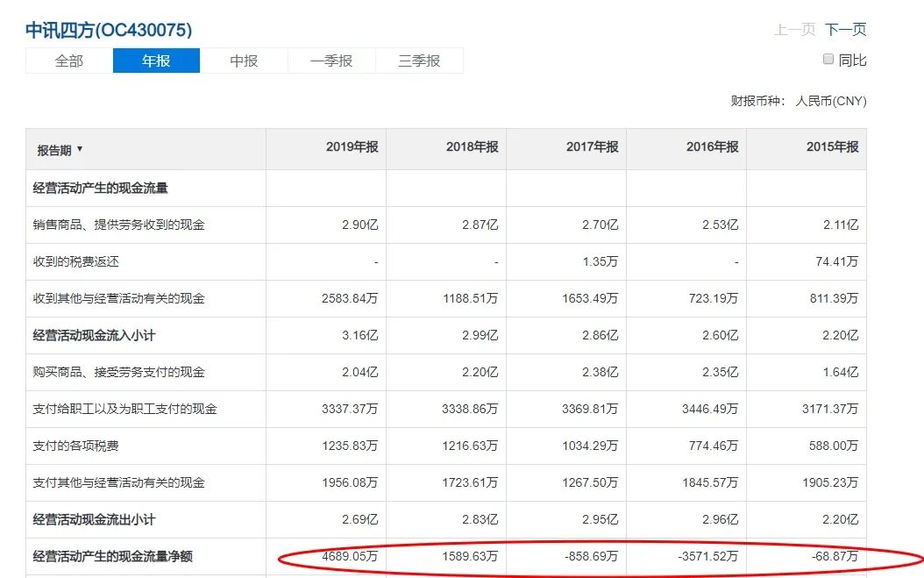Select row 支付其他与经营活动有关的现金
Image resolution: width=924 pixels, height=578 pixels.
tap(446, 482)
